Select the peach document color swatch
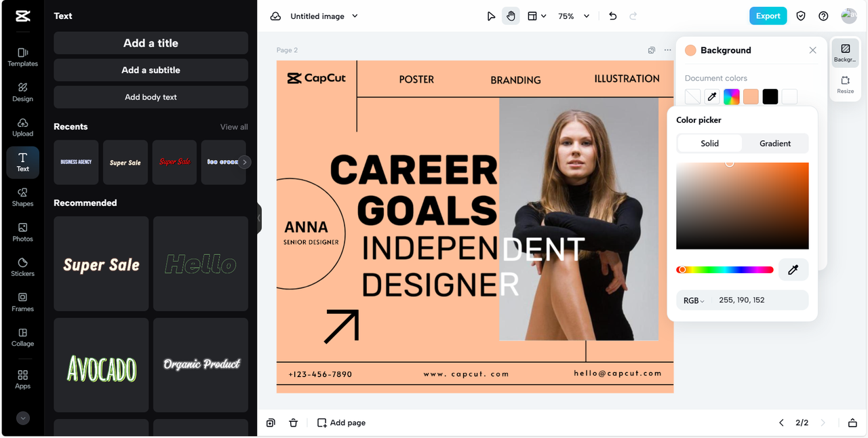The width and height of the screenshot is (868, 438). click(x=751, y=97)
